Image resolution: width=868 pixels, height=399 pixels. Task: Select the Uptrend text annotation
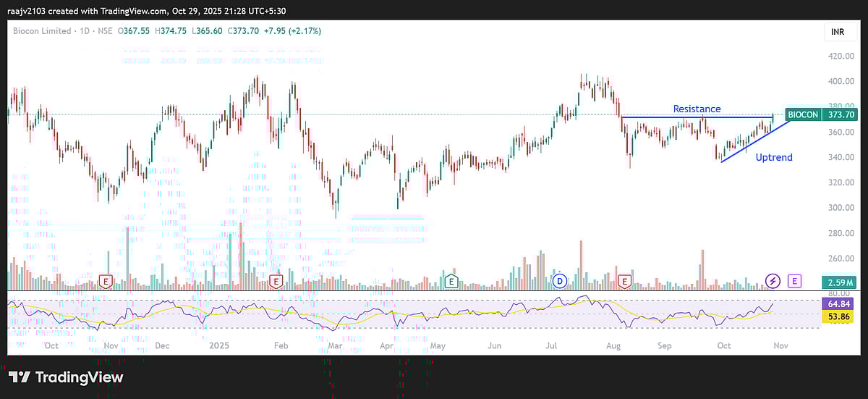[774, 157]
